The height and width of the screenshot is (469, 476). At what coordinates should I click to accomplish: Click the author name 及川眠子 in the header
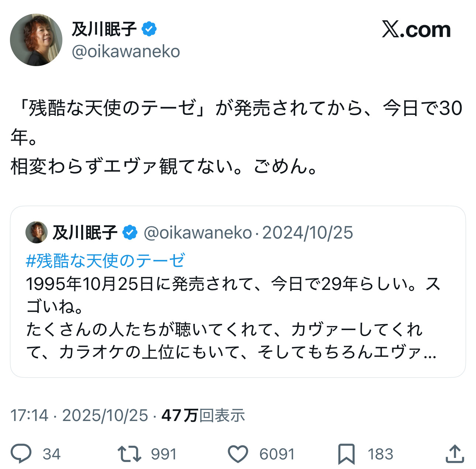(104, 29)
